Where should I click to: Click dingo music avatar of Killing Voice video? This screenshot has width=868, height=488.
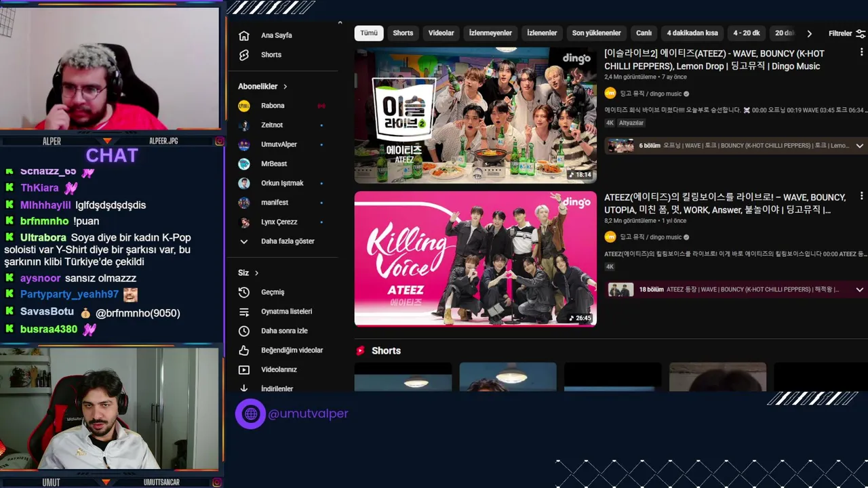point(610,237)
